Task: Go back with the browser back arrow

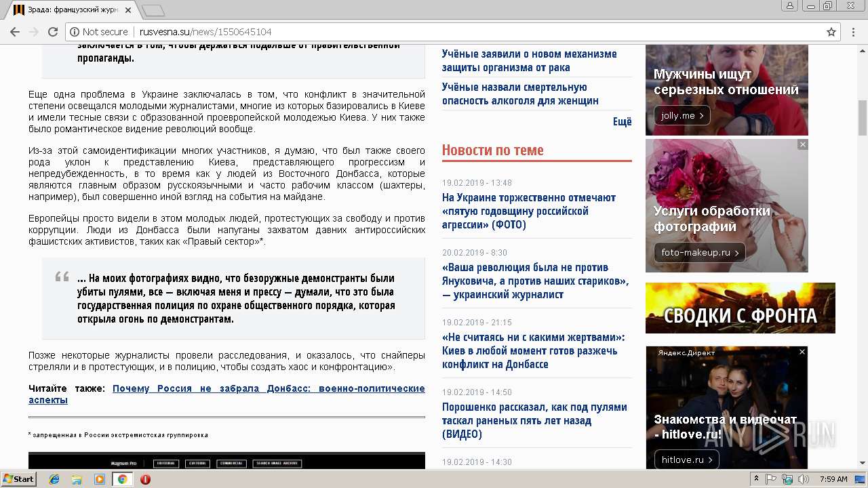Action: [x=14, y=32]
